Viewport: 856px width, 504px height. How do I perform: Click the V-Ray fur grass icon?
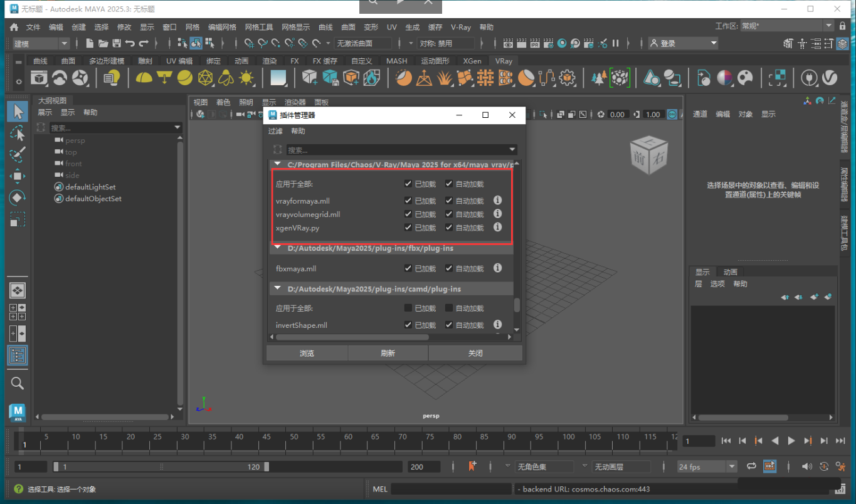(445, 78)
